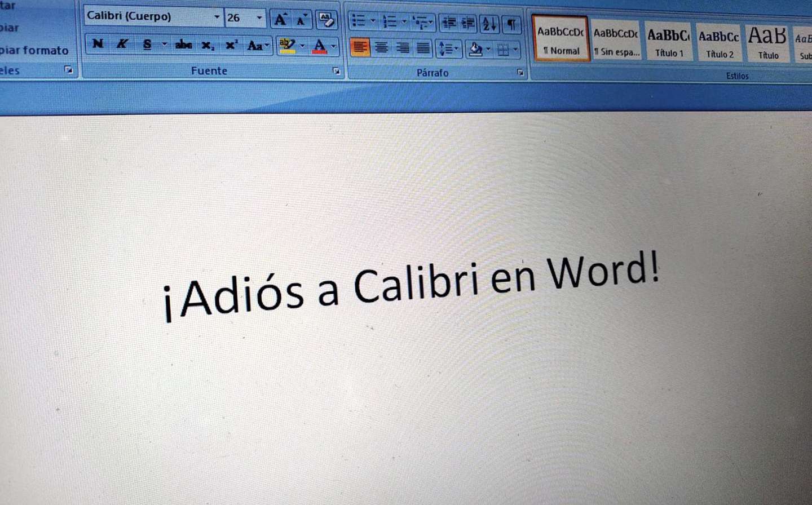Open the font size 26 dropdown
812x505 pixels.
pos(259,18)
